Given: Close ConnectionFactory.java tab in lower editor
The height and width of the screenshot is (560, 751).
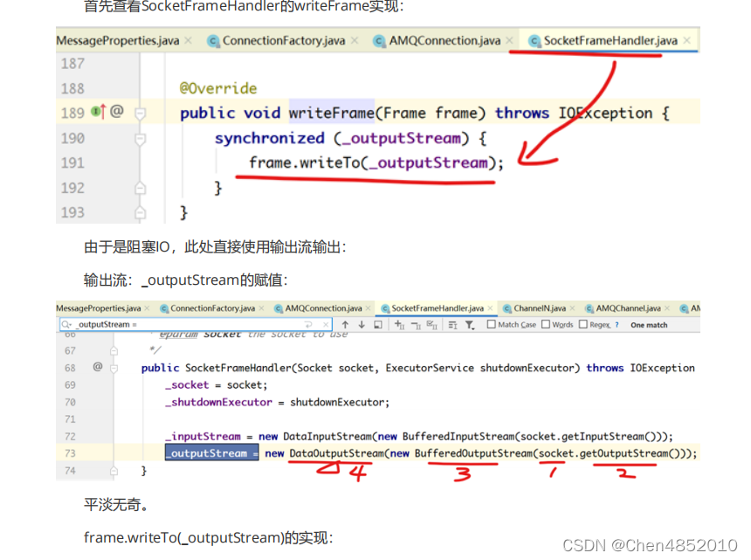Looking at the screenshot, I should [x=261, y=308].
